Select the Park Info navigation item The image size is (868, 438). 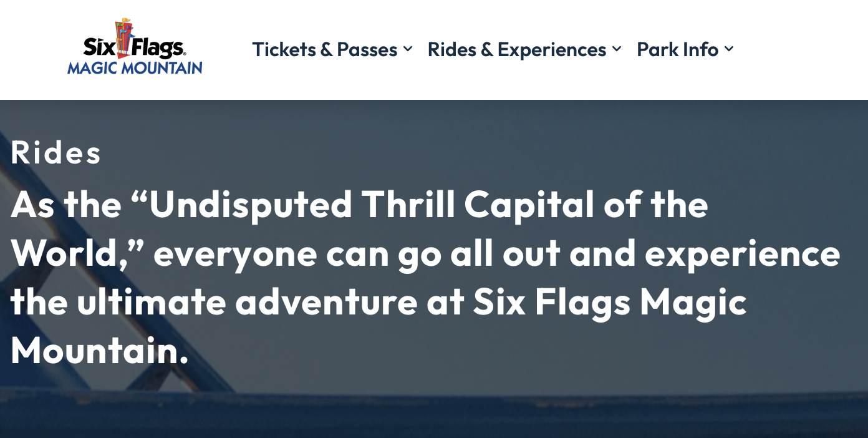click(677, 49)
